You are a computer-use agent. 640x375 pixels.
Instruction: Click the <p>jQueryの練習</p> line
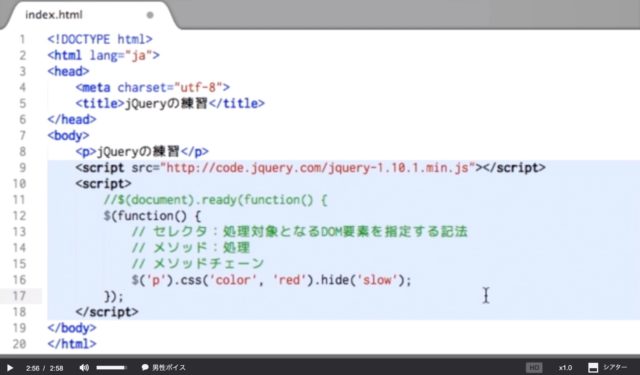[142, 152]
